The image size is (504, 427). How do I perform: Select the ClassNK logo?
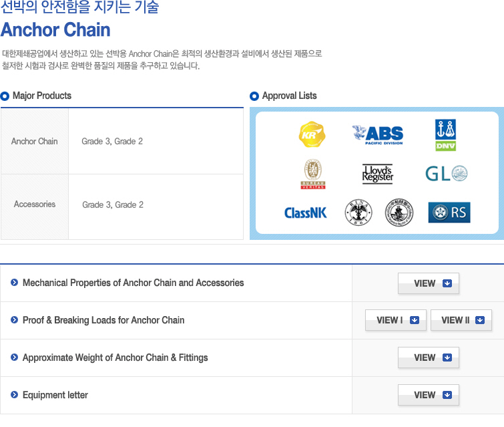[305, 212]
